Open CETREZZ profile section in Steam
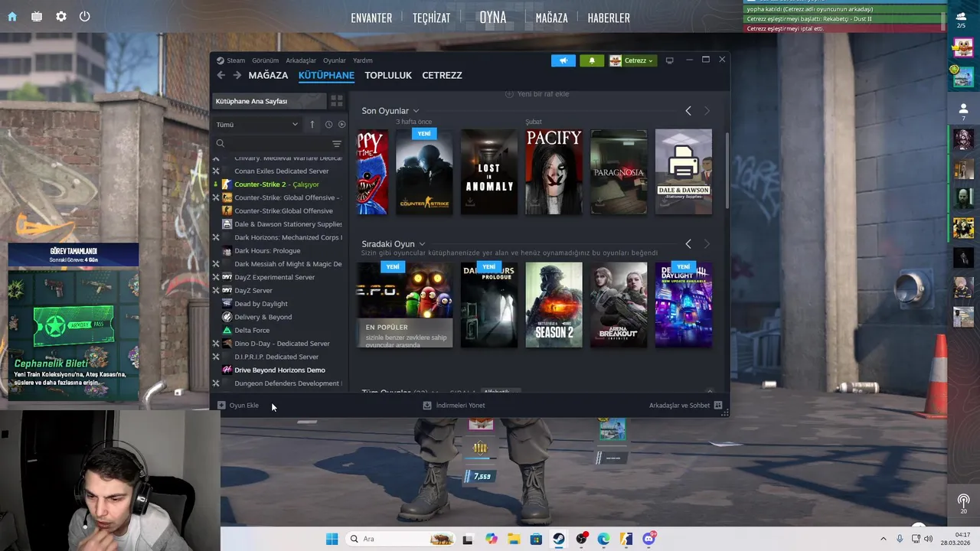 [442, 75]
